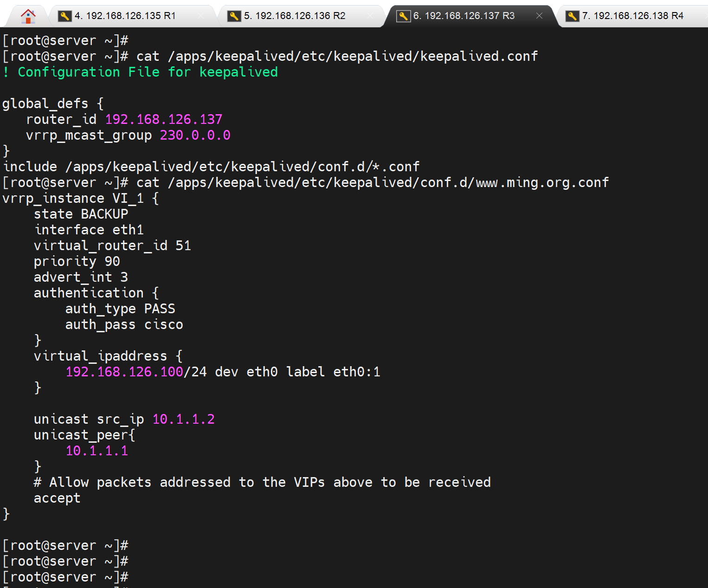This screenshot has height=588, width=708.
Task: Click the key icon on the R1 session tab
Action: tap(64, 16)
